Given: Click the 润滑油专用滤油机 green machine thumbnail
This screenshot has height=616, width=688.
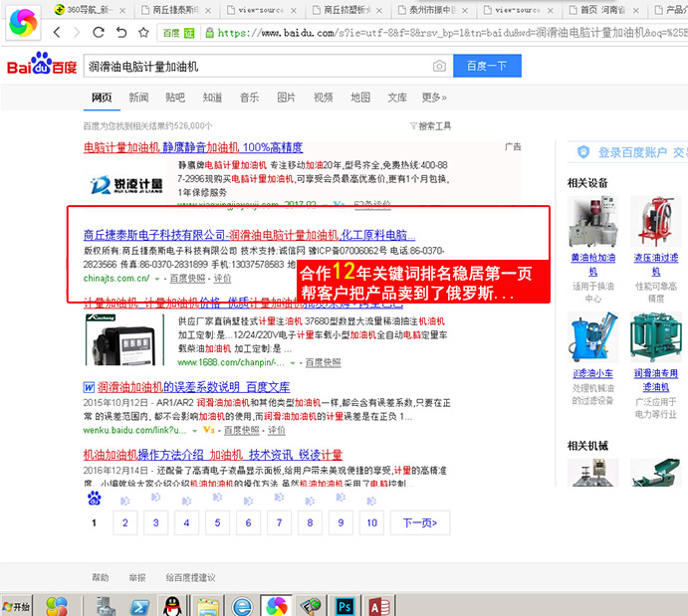Looking at the screenshot, I should [656, 336].
